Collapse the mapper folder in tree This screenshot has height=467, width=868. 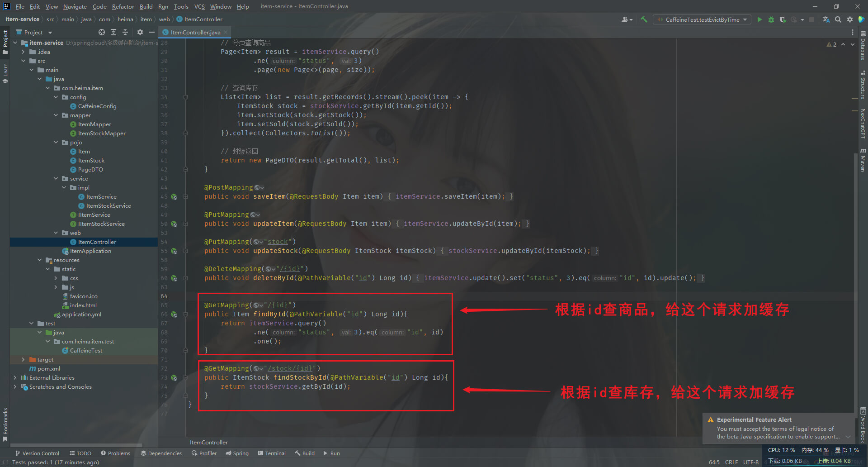coord(56,115)
